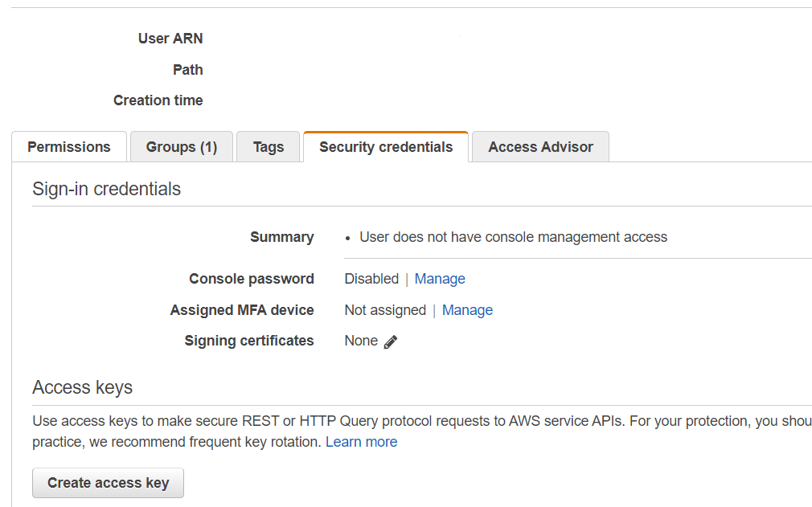Image resolution: width=812 pixels, height=507 pixels.
Task: Click the Security credentials tab
Action: pyautogui.click(x=386, y=147)
